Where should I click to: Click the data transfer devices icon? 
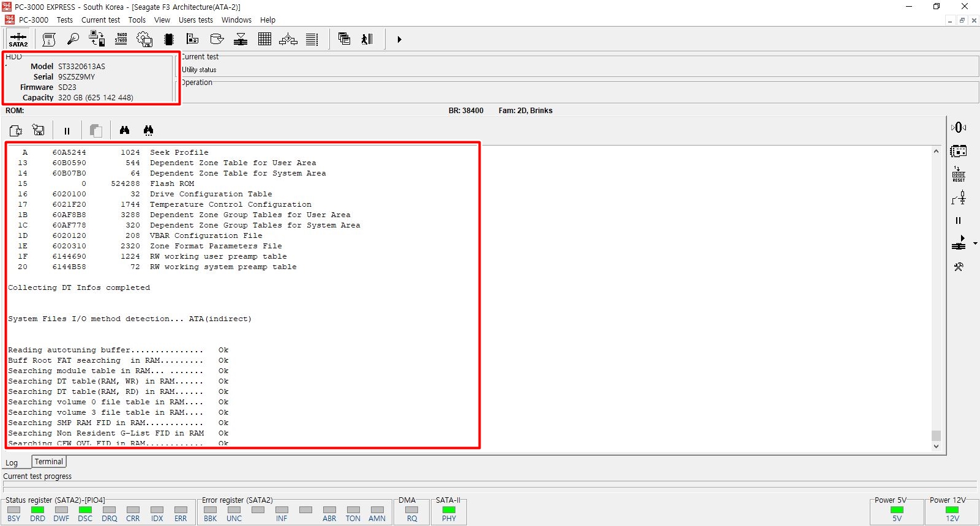97,39
